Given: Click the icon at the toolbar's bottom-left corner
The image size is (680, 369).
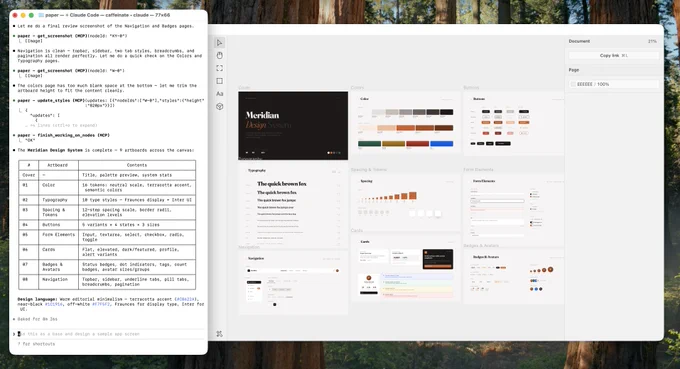Looking at the screenshot, I should [x=219, y=333].
